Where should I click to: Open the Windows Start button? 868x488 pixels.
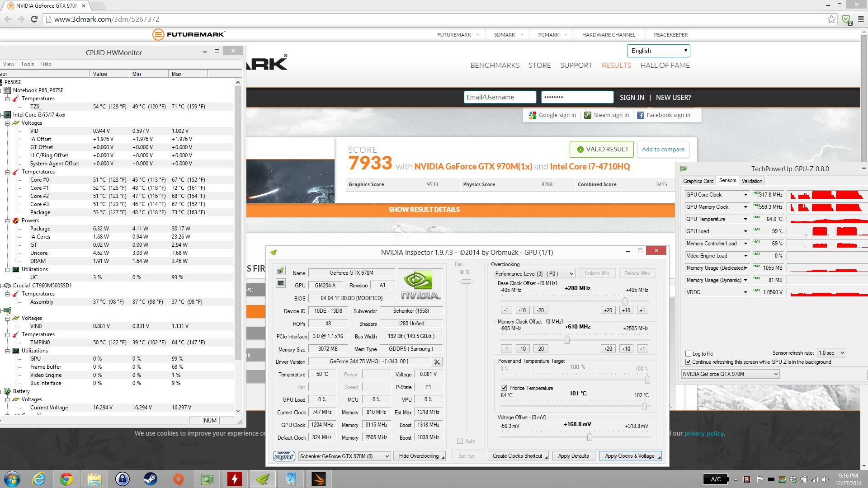click(12, 479)
